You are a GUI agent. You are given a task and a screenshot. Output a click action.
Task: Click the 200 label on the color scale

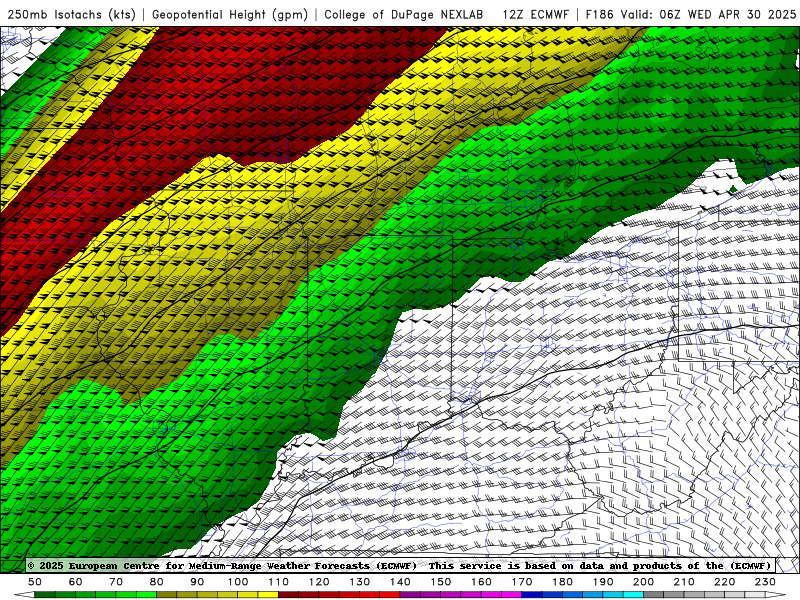click(643, 582)
